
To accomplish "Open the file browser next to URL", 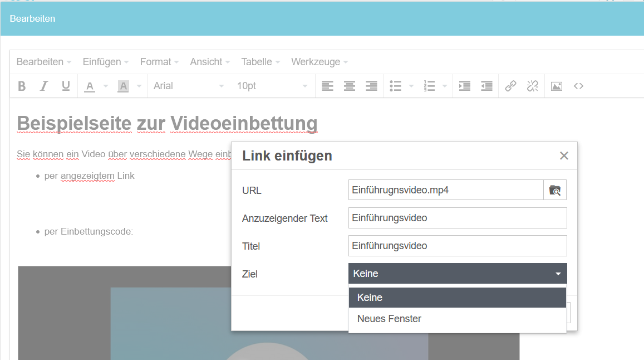I will pyautogui.click(x=554, y=189).
